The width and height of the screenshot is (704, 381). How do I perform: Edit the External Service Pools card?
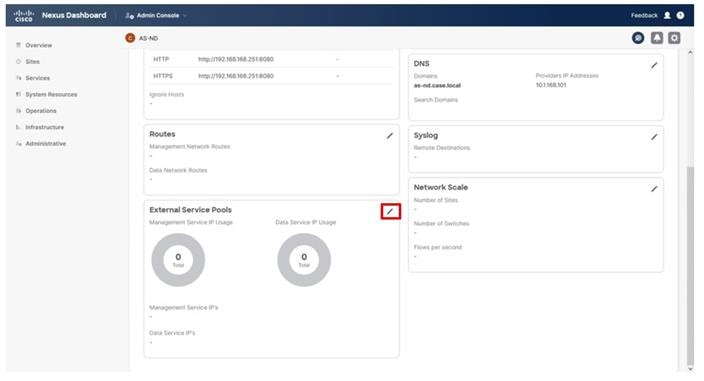[x=390, y=211]
